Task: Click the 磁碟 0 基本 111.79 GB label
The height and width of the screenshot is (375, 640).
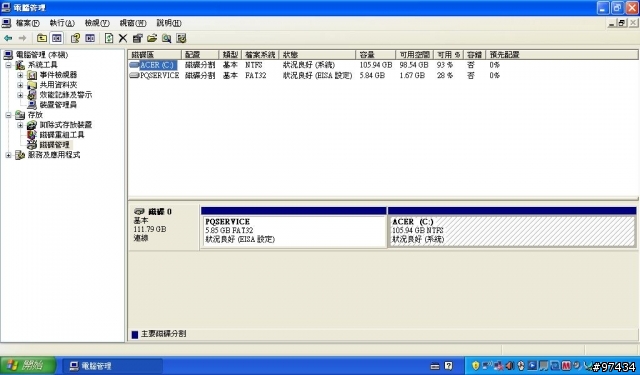Action: click(164, 226)
